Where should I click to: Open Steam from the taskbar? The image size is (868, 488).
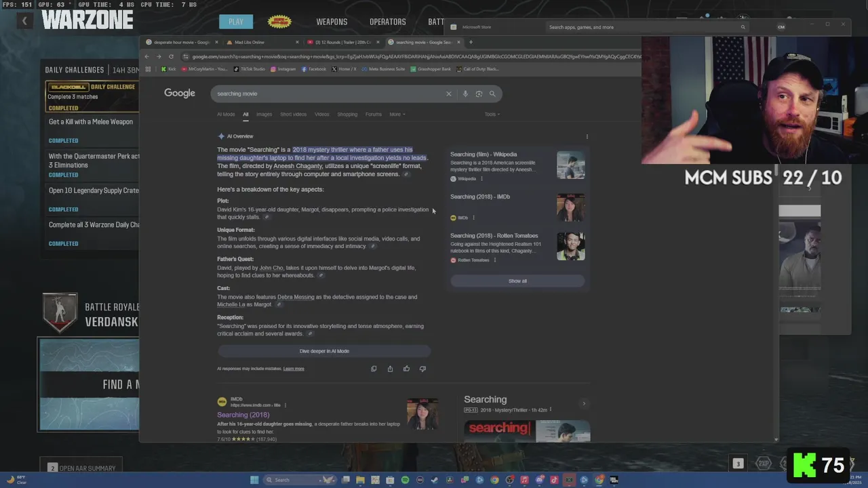pos(435,480)
